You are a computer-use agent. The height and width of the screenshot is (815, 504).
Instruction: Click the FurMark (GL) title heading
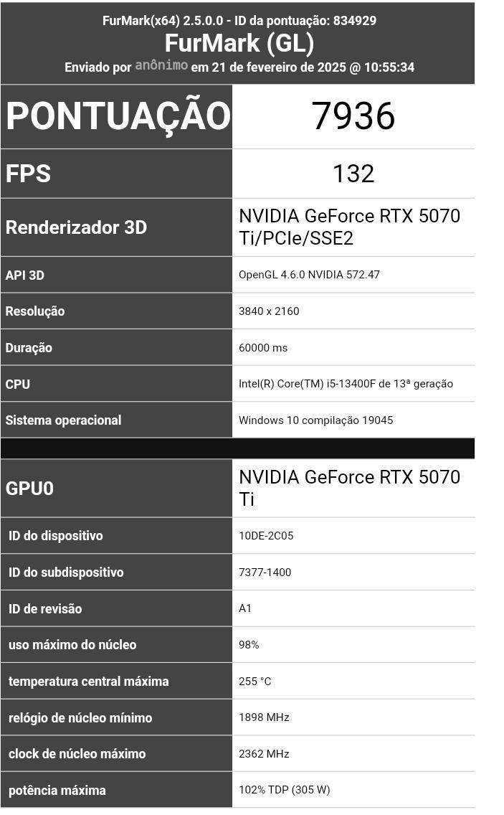(x=239, y=44)
